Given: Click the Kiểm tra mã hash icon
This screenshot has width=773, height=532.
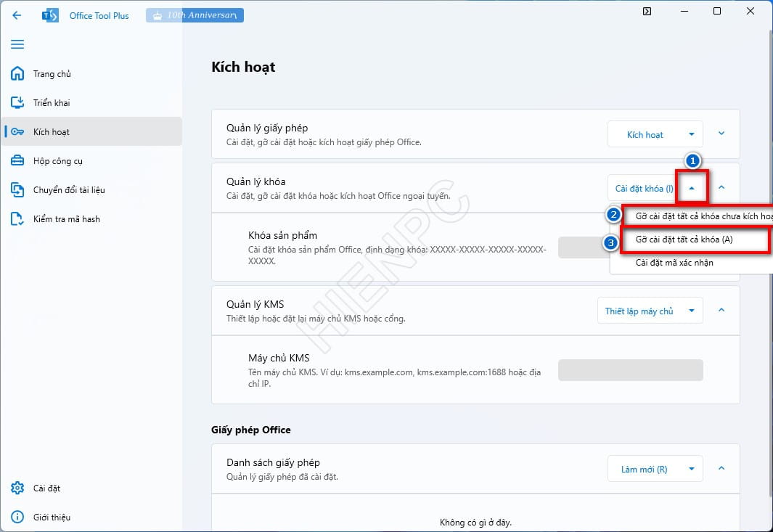Looking at the screenshot, I should click(17, 219).
